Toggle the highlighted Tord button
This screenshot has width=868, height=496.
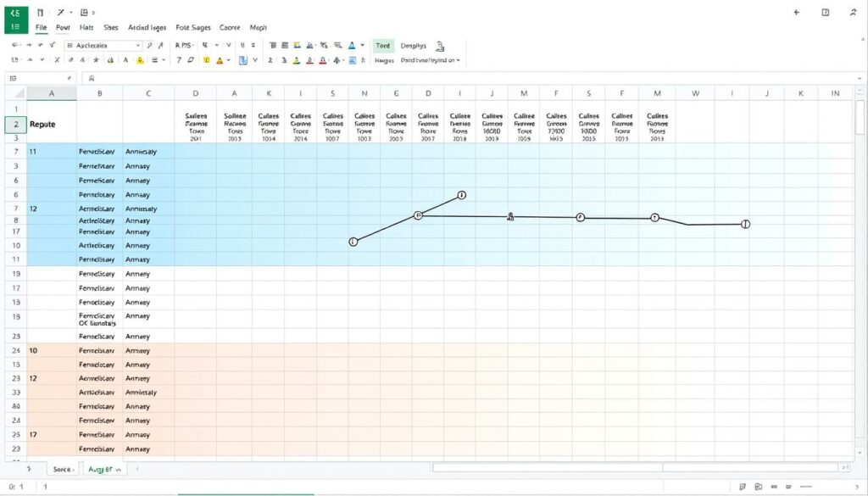[383, 46]
